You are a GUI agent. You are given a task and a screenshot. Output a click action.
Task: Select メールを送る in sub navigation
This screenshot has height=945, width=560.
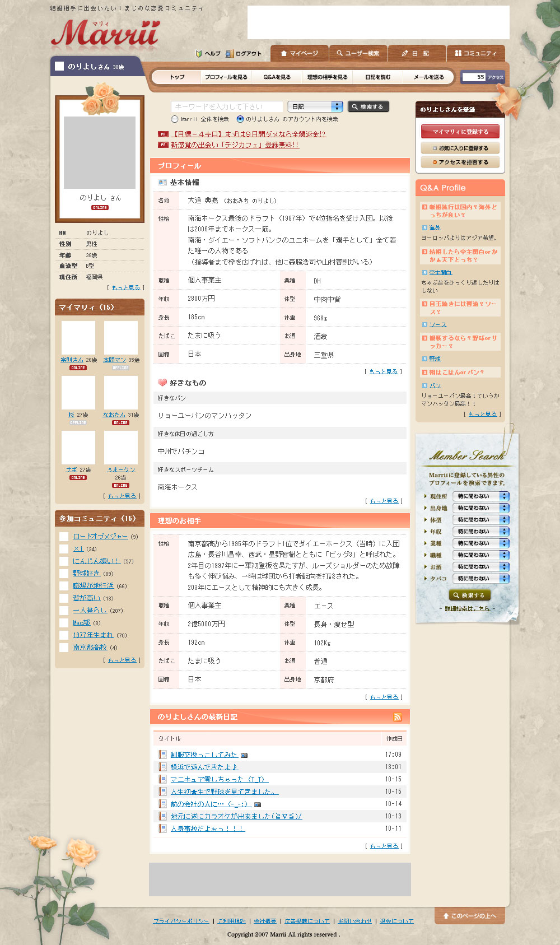point(428,77)
